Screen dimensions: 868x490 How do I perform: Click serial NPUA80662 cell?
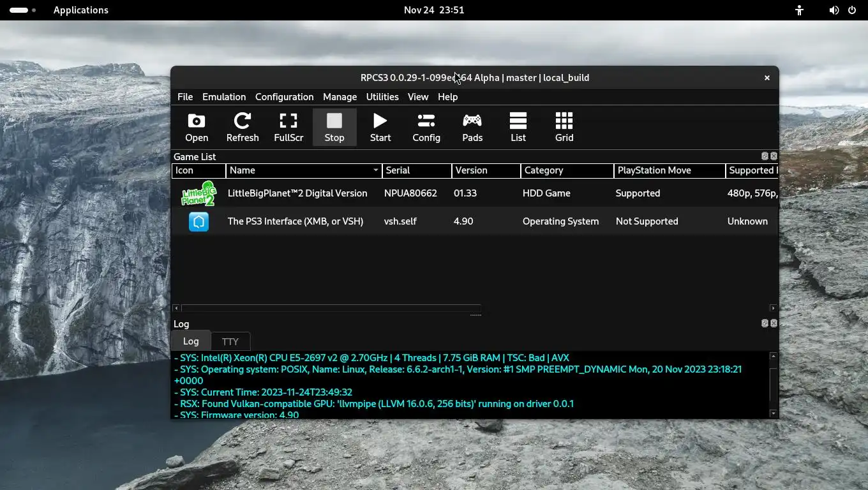click(x=410, y=193)
